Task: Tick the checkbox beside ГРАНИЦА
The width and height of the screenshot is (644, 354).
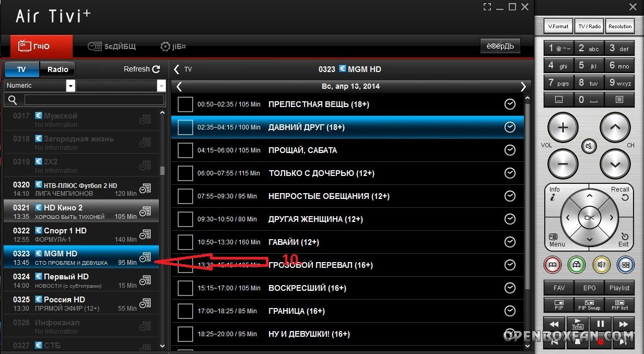Action: click(x=185, y=311)
